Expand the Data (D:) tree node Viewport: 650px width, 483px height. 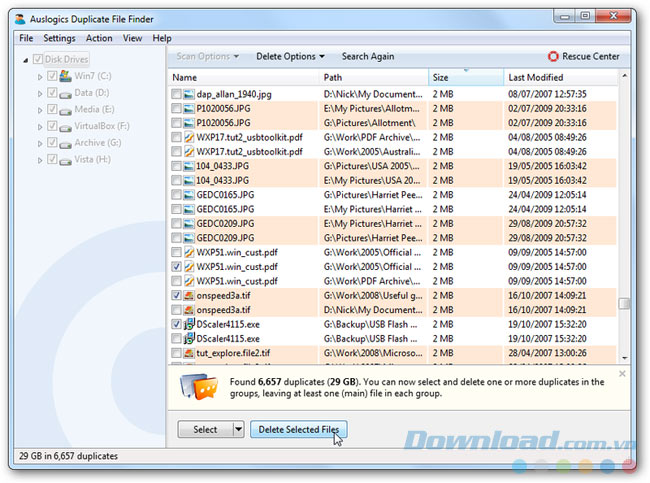coord(40,94)
